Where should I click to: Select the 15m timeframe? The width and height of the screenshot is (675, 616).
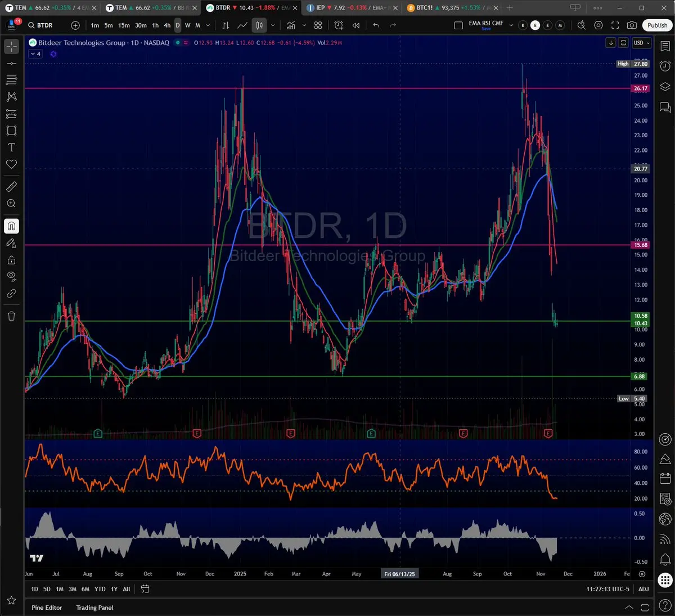coord(124,25)
